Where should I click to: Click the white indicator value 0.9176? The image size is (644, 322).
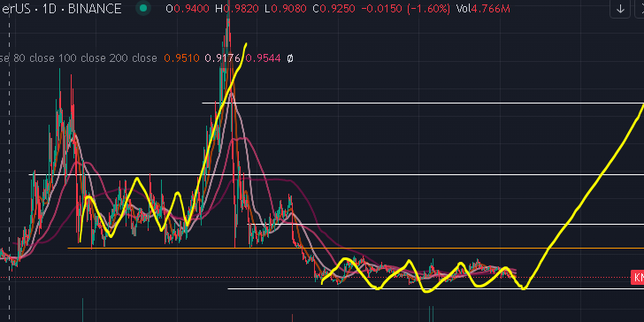pyautogui.click(x=222, y=58)
